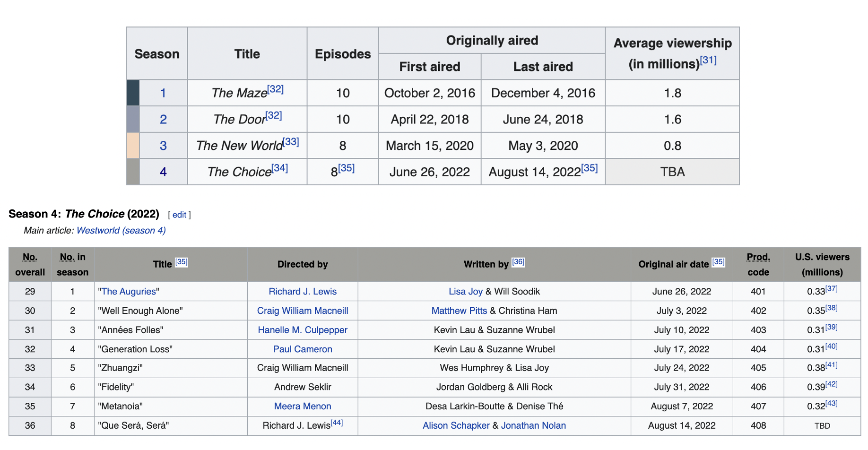This screenshot has height=450, width=868.
Task: Click citation [35] in episode Title header
Action: tap(182, 262)
